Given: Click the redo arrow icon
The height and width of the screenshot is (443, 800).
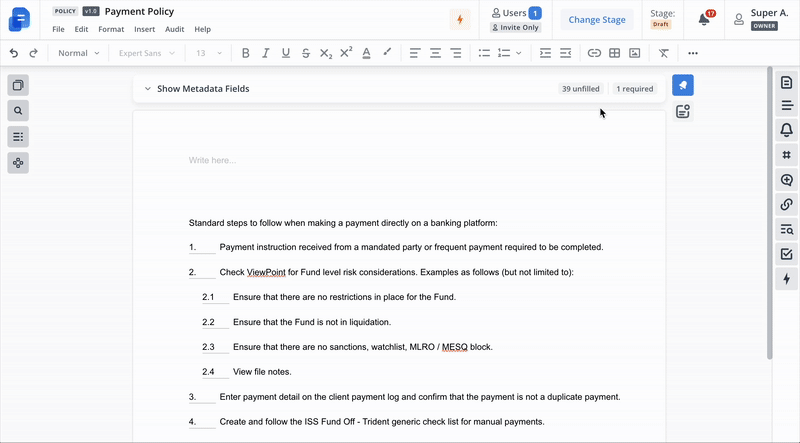Looking at the screenshot, I should 33,53.
